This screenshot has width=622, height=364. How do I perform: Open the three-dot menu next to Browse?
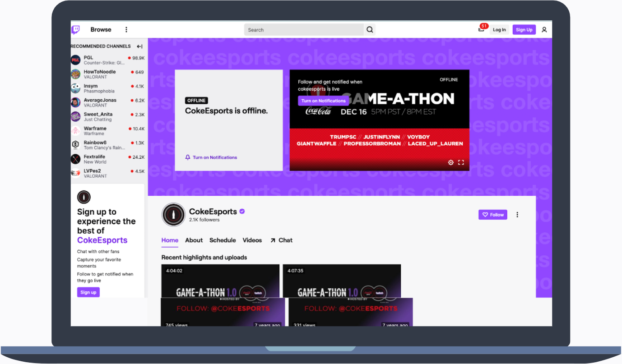[126, 30]
